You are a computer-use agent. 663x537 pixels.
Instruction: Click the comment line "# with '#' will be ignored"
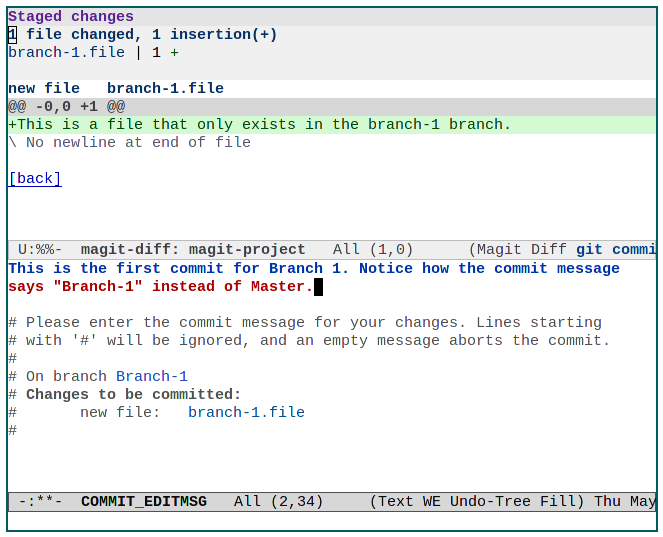309,340
